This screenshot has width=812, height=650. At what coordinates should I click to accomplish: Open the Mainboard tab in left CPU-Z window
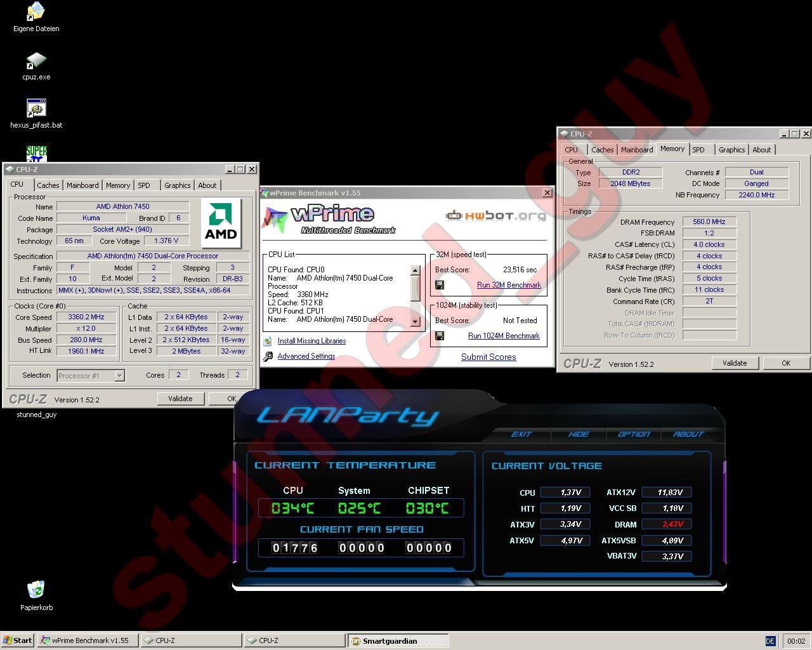(x=82, y=185)
